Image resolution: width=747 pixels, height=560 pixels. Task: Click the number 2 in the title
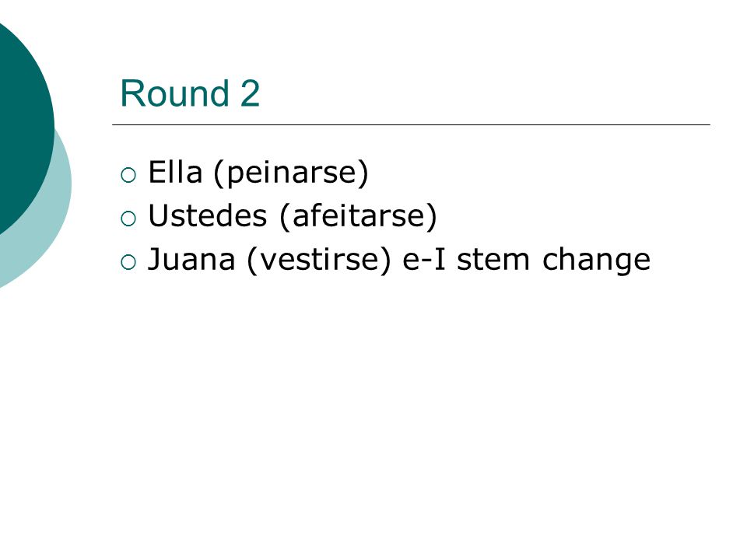250,93
